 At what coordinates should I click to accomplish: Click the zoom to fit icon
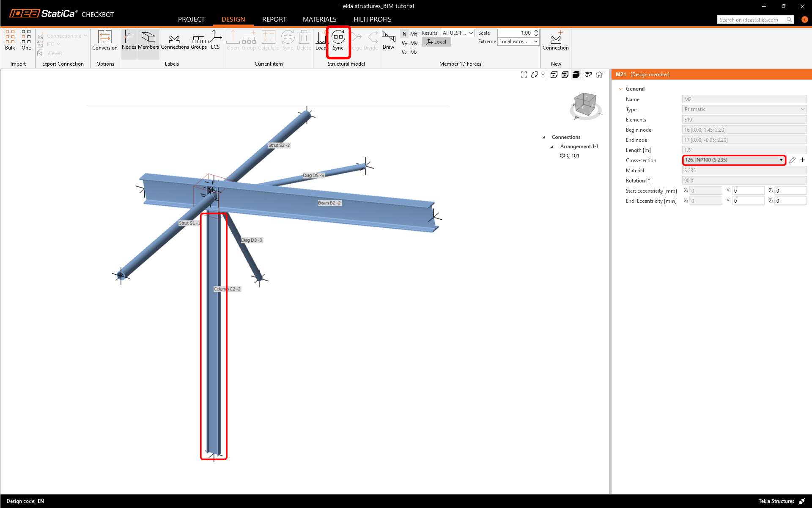(x=524, y=75)
